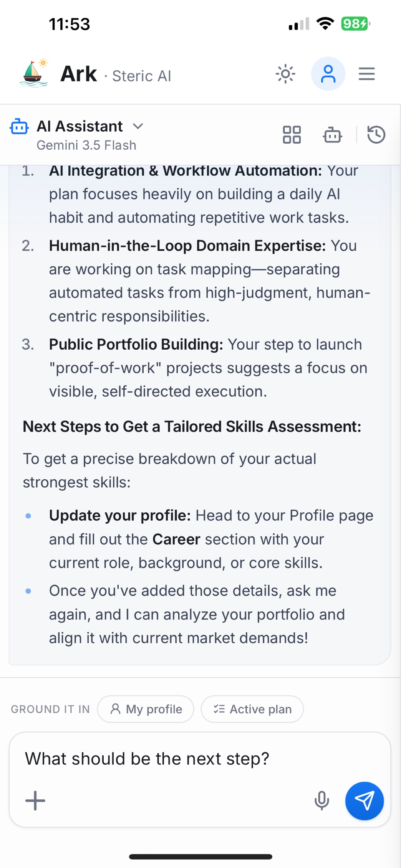Expand the AI Assistant model dropdown
Viewport: 401px width, 868px height.
click(x=138, y=126)
